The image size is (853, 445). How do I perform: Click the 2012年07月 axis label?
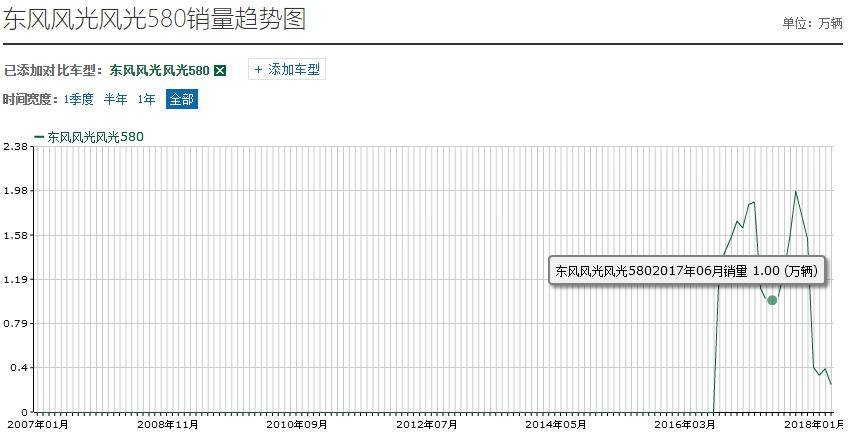(x=426, y=425)
